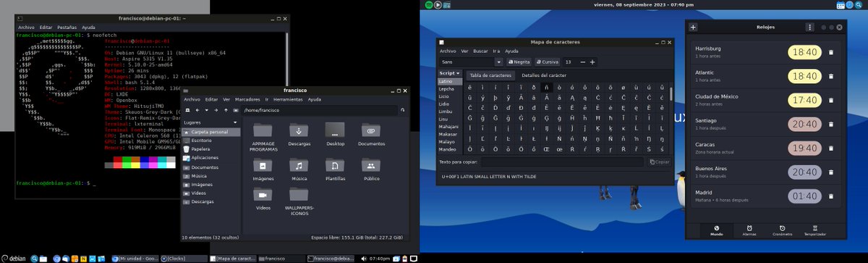Select the APPIMAGE PROGRAMAS folder
The width and height of the screenshot is (868, 263).
263,130
